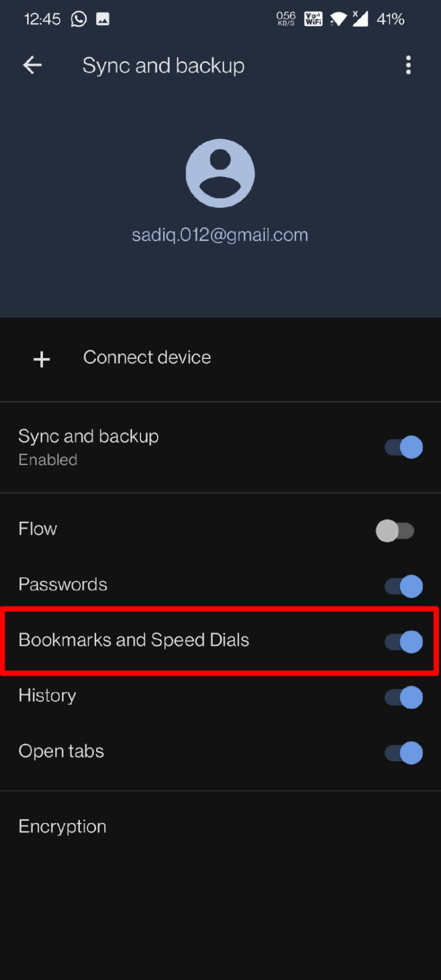Enable the Flow sync toggle
Viewport: 441px width, 980px height.
[x=395, y=530]
